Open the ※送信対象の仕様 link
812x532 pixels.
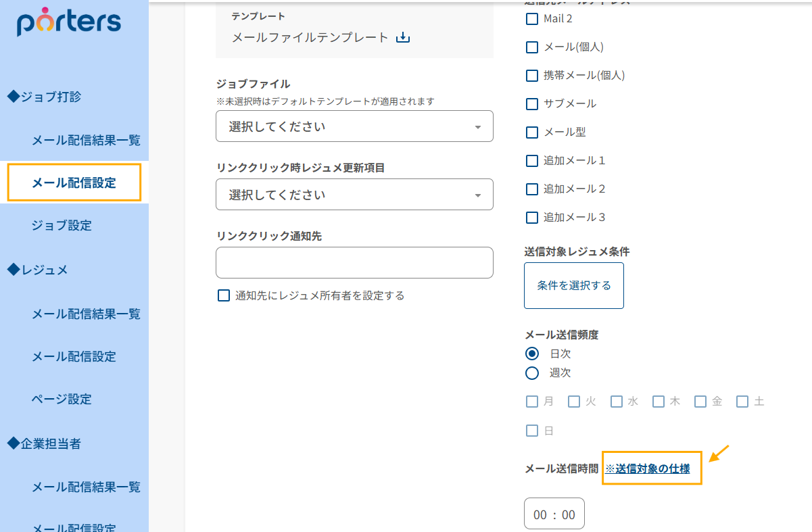(648, 468)
